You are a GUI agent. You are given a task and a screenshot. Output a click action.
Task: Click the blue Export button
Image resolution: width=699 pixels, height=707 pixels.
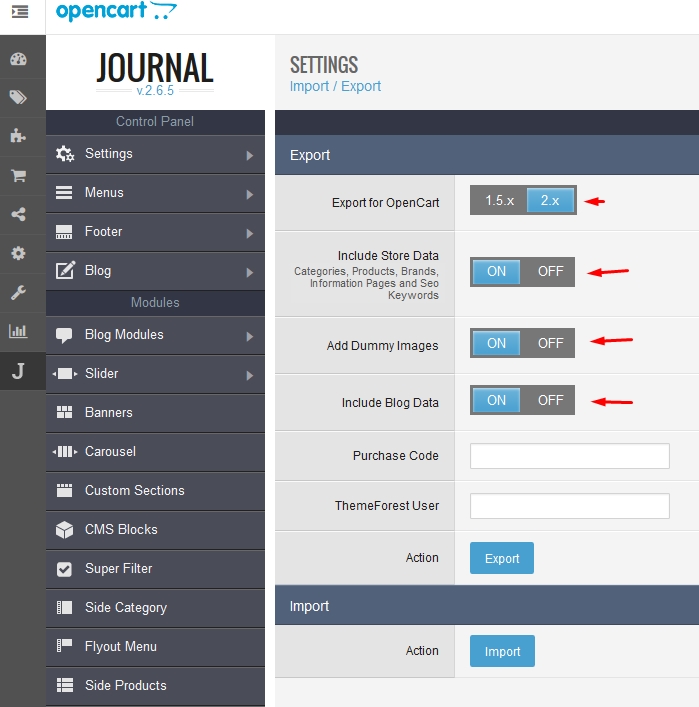[501, 558]
